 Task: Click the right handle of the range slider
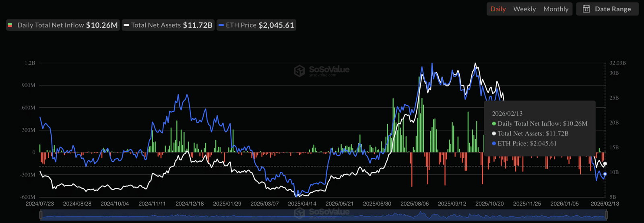click(x=606, y=215)
